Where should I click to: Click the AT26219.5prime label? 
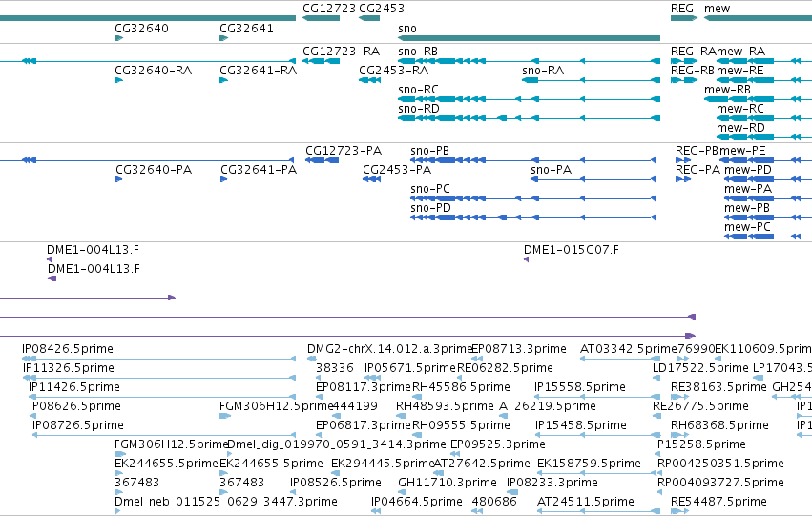pos(548,407)
